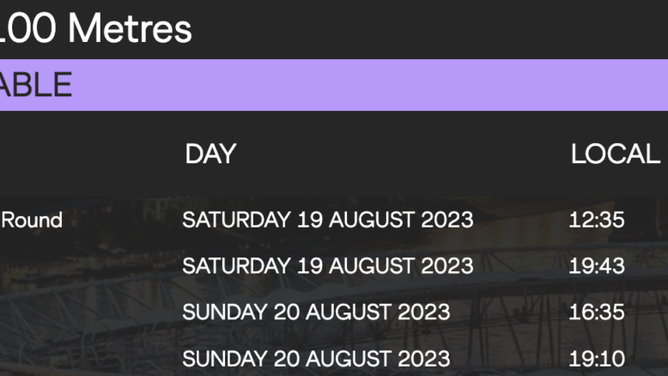Image resolution: width=668 pixels, height=376 pixels.
Task: Click the word 'Metres' in the title
Action: point(130,28)
